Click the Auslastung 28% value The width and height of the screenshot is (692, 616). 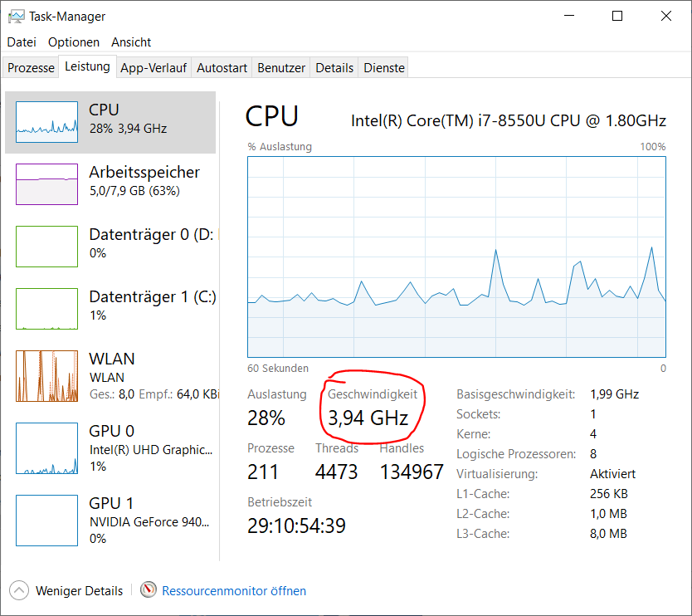coord(266,418)
